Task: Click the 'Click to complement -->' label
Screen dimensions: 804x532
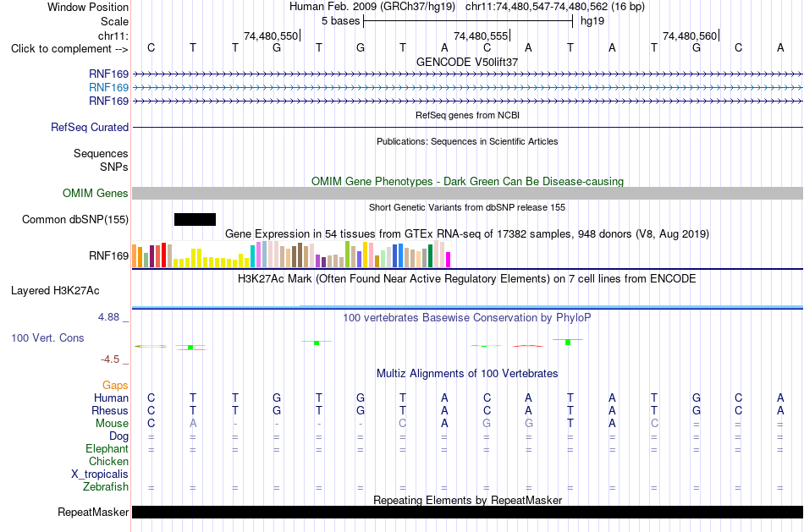Action: [x=69, y=49]
